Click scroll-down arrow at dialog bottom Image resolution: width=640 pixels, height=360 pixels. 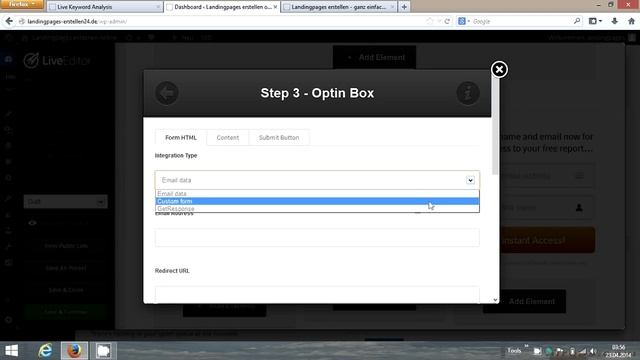click(495, 300)
